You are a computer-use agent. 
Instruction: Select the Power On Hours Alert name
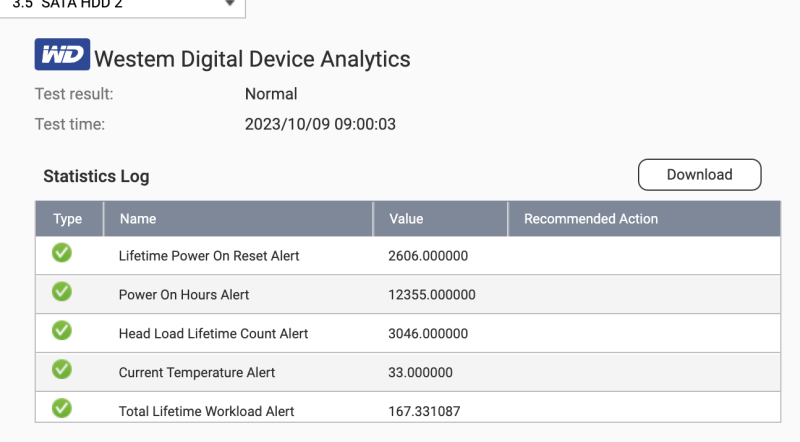[x=184, y=294]
